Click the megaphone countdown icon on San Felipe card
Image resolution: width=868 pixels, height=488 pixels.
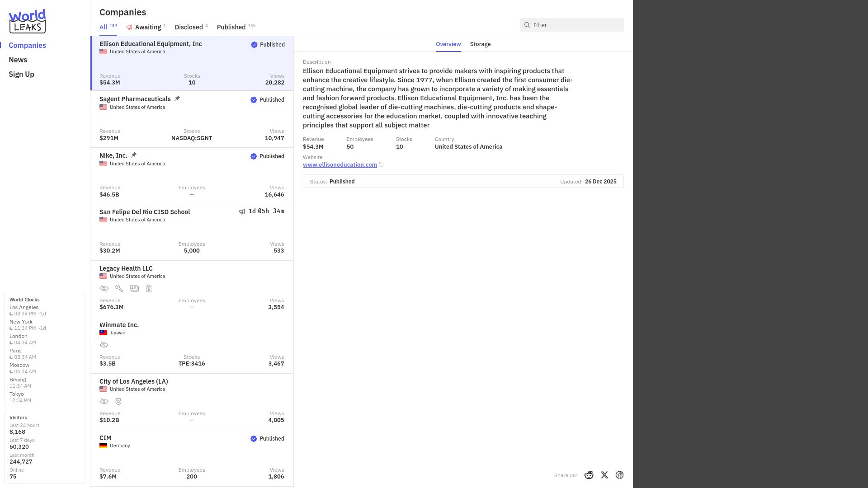(x=242, y=211)
